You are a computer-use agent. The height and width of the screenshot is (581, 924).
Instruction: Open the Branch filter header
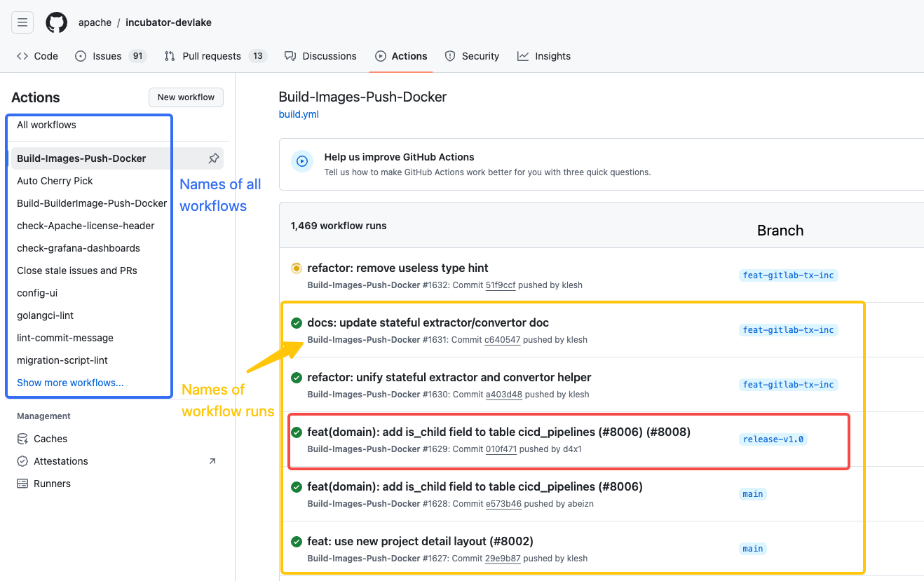780,230
